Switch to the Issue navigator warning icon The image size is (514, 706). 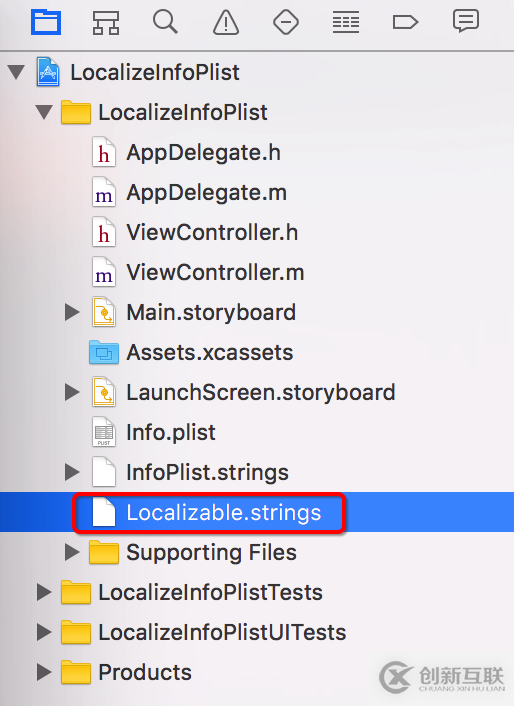225,23
